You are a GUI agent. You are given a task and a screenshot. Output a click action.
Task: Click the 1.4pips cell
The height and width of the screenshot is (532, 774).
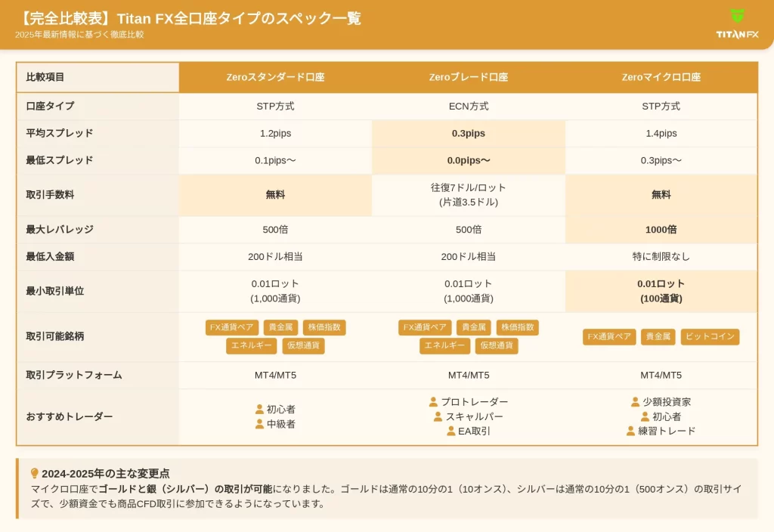pyautogui.click(x=661, y=133)
